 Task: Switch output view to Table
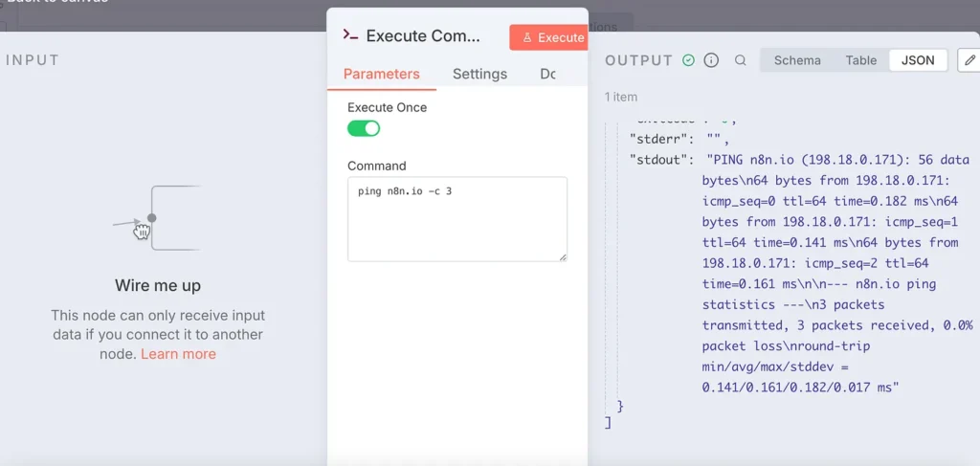[x=860, y=60]
